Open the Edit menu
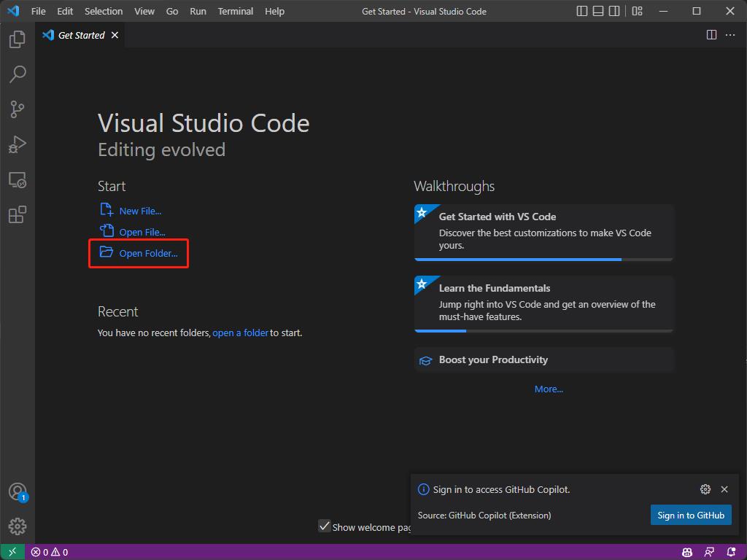Image resolution: width=747 pixels, height=560 pixels. 65,11
